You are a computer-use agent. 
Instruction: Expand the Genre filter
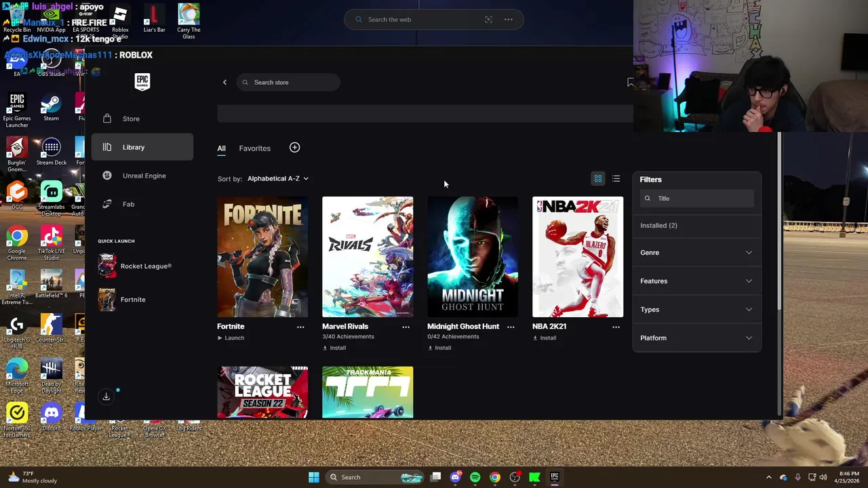(696, 253)
